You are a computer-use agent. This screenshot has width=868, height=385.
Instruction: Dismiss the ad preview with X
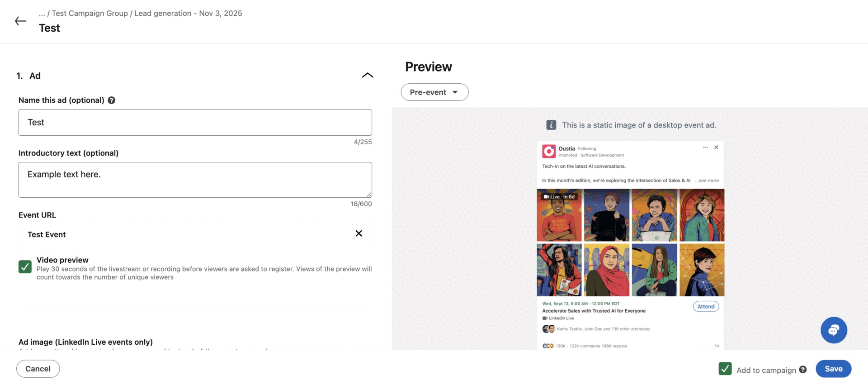[716, 147]
